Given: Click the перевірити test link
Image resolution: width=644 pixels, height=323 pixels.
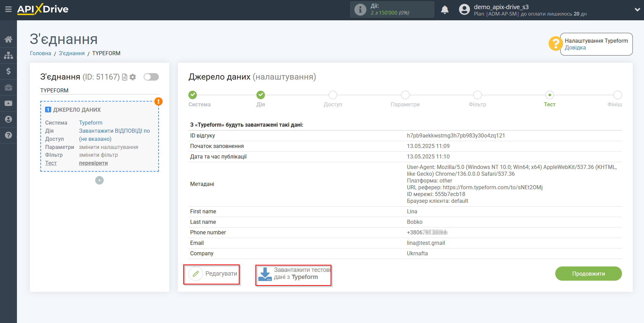Looking at the screenshot, I should point(94,163).
